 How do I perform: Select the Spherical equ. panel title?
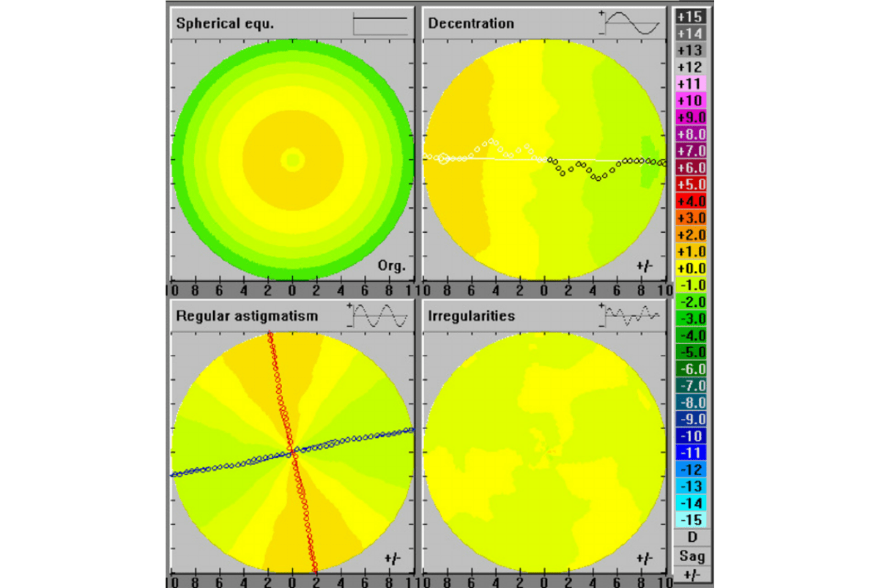pos(226,23)
